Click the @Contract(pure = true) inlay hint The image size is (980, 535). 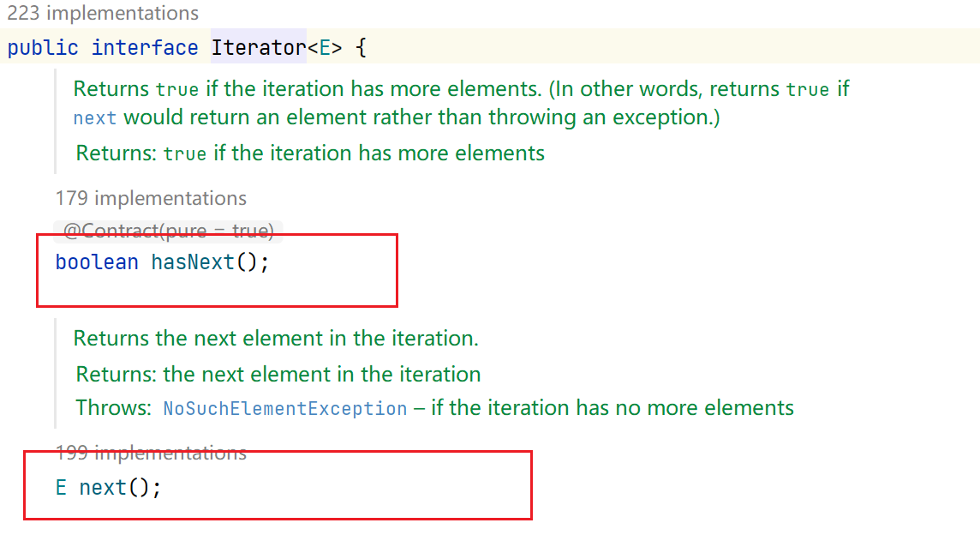coord(168,231)
